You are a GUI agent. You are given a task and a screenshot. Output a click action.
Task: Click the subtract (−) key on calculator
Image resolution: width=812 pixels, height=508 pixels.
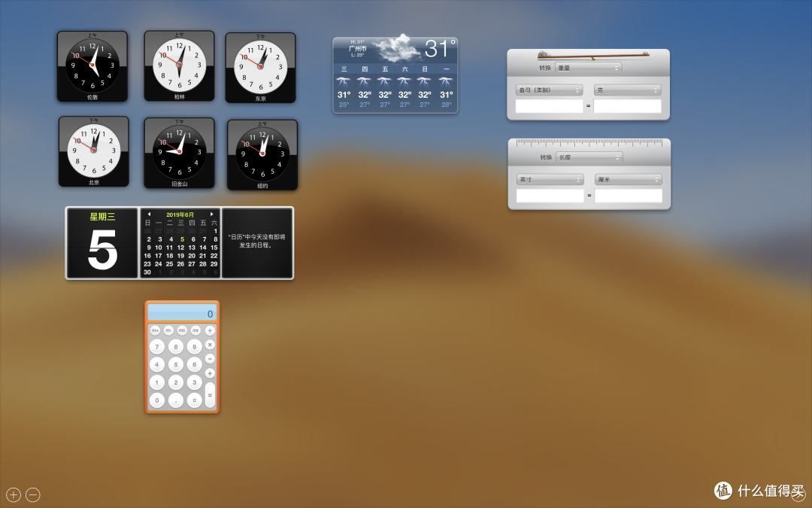pos(210,359)
